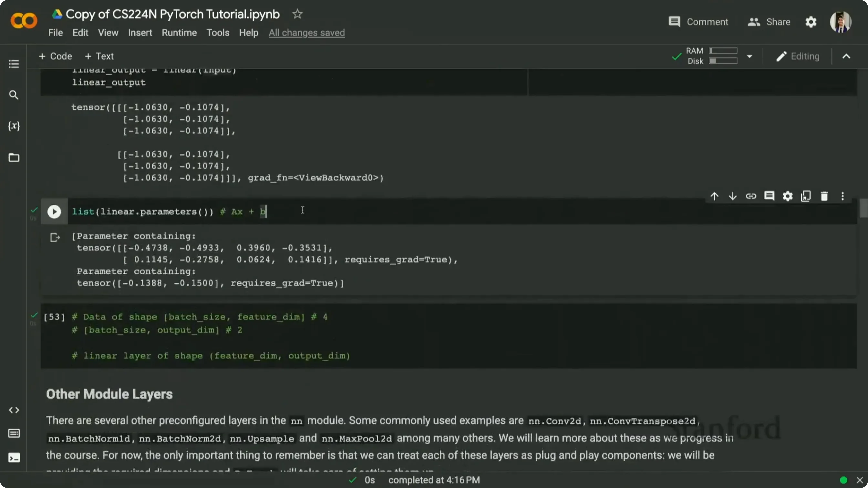Star the notebook title
The width and height of the screenshot is (868, 488).
pos(297,14)
